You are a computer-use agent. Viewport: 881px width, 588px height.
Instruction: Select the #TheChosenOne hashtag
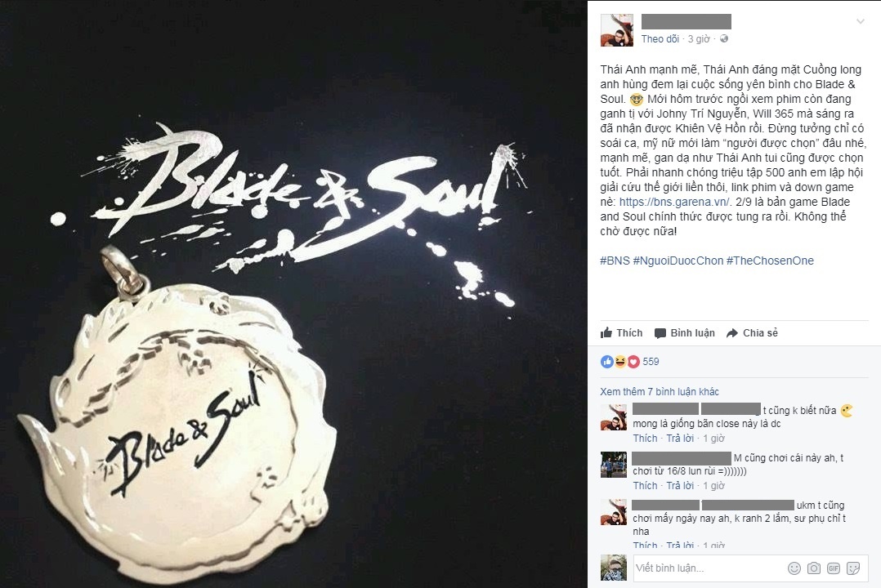coord(770,261)
